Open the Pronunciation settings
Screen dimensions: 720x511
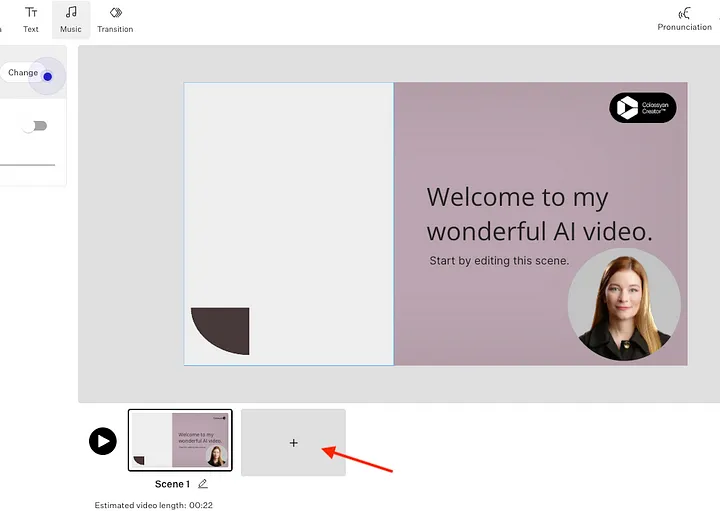point(684,19)
